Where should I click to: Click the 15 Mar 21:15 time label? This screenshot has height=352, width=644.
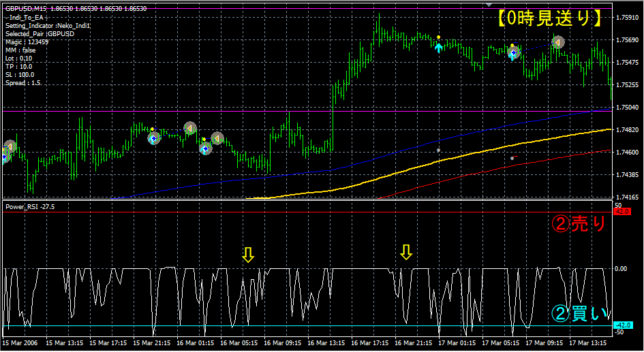click(x=151, y=343)
